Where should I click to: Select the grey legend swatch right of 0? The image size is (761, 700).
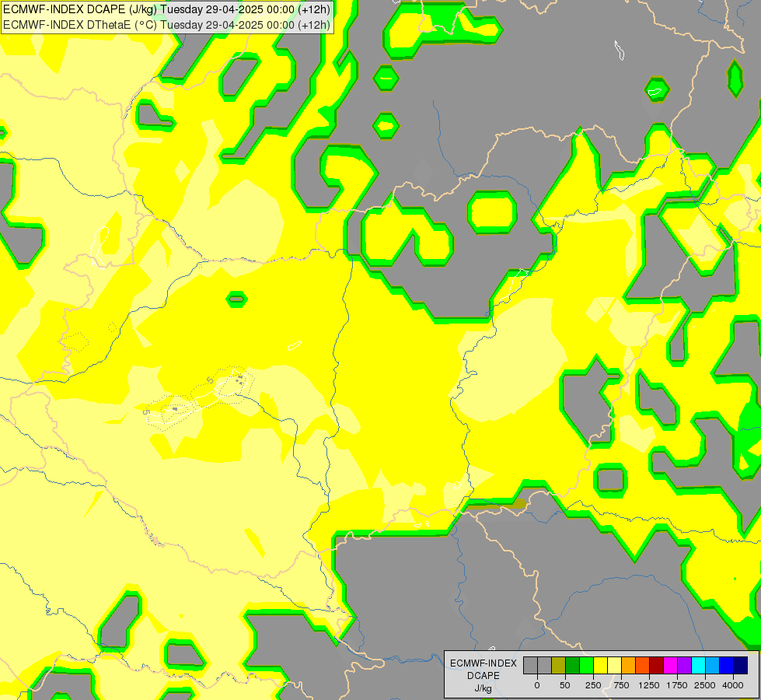(x=544, y=666)
